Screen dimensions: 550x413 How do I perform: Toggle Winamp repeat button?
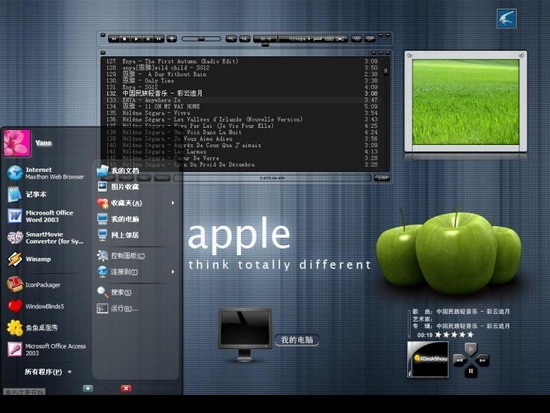click(370, 39)
